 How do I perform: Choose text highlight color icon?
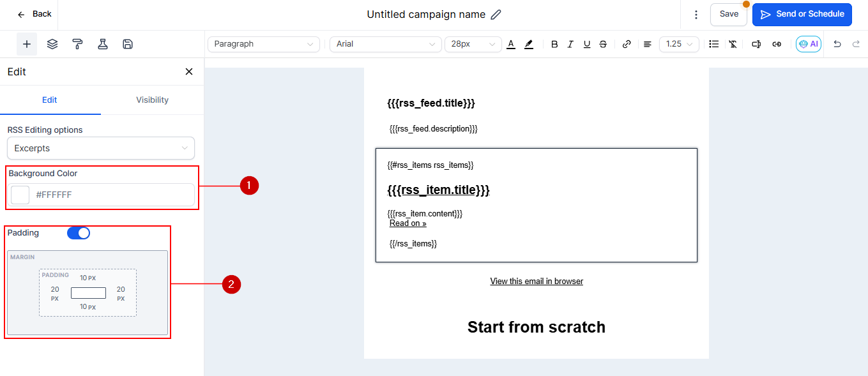[529, 44]
